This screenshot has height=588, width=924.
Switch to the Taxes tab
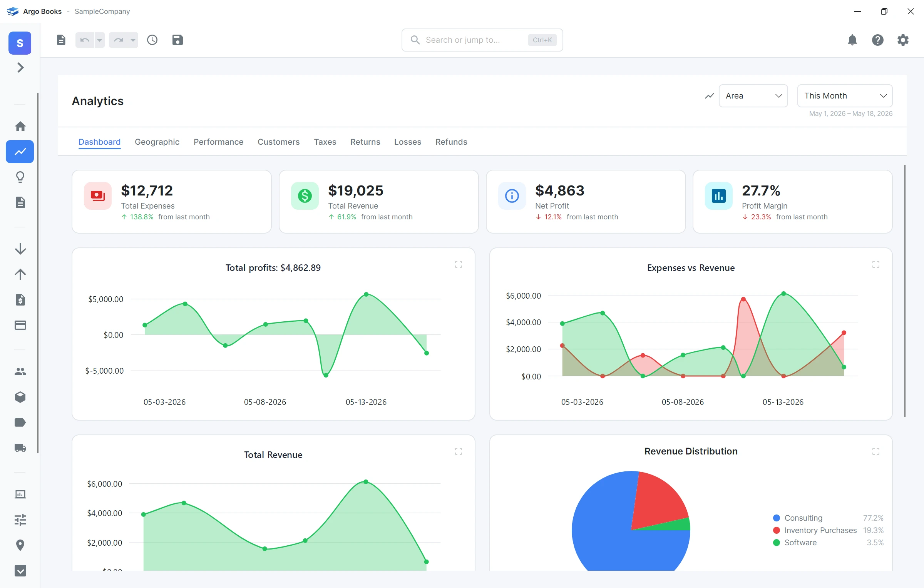tap(325, 142)
